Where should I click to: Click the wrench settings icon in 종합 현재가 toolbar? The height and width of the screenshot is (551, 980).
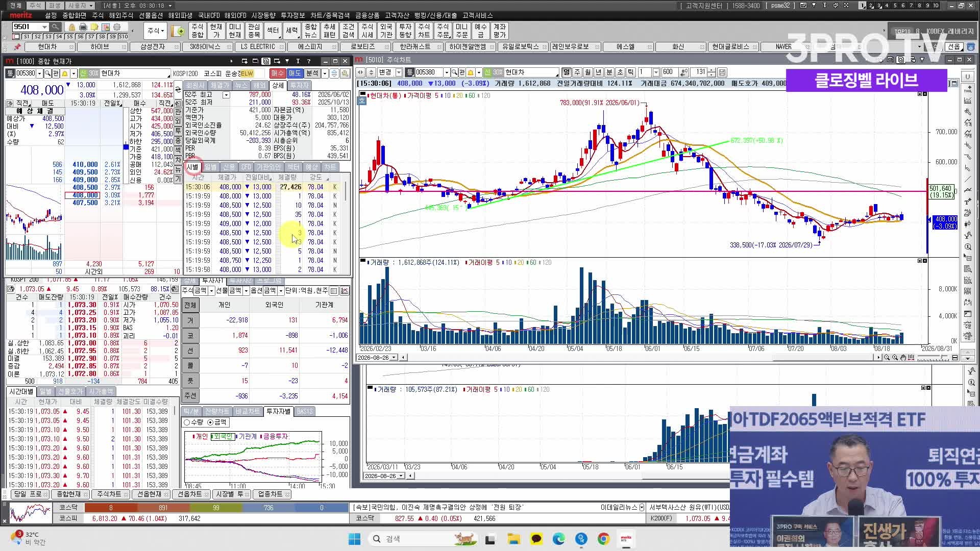(x=345, y=73)
